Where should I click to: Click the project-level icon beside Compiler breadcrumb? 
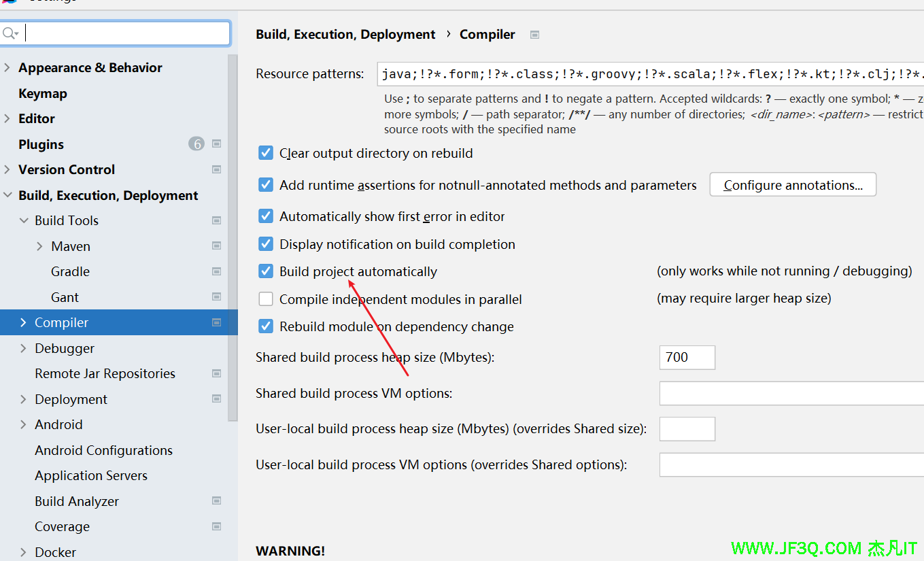point(535,35)
